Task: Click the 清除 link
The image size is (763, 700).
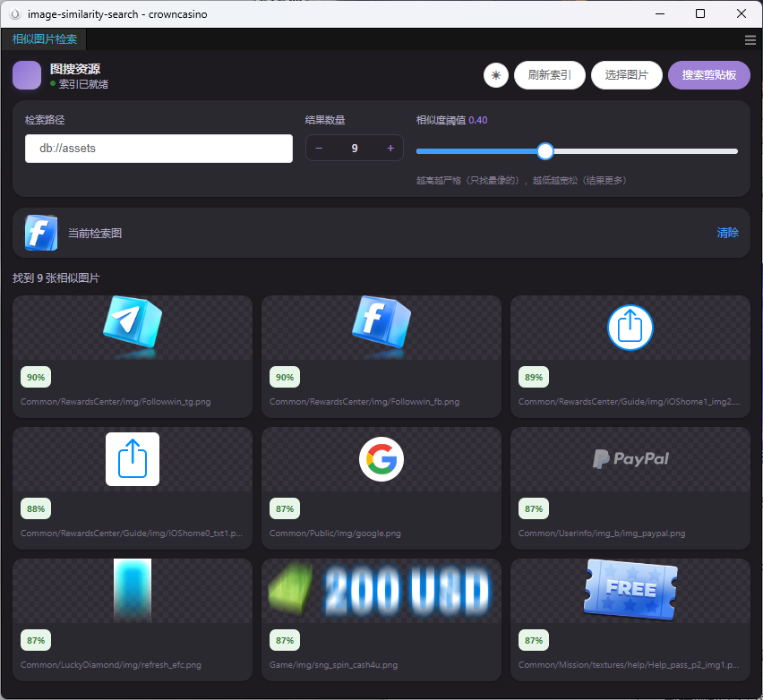Action: click(x=727, y=233)
